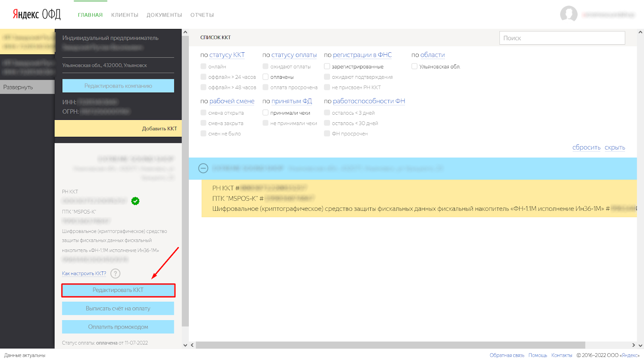Image resolution: width=644 pixels, height=362 pixels.
Task: Go to the КЛИЕНТЫ tab
Action: tap(125, 15)
